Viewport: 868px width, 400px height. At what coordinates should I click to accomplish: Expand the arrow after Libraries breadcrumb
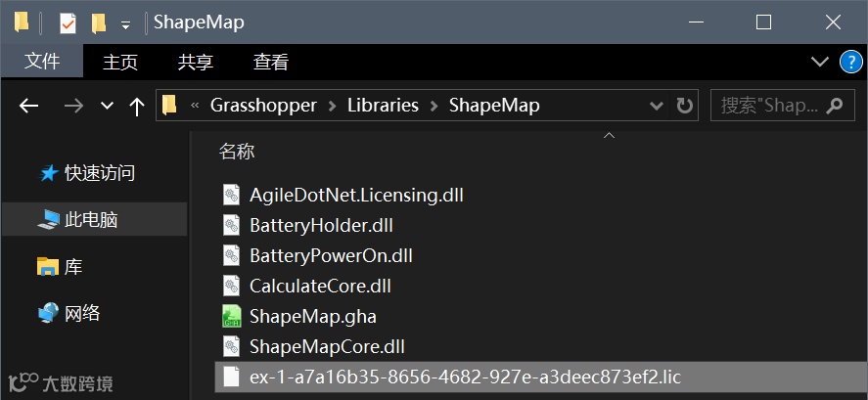(x=434, y=105)
